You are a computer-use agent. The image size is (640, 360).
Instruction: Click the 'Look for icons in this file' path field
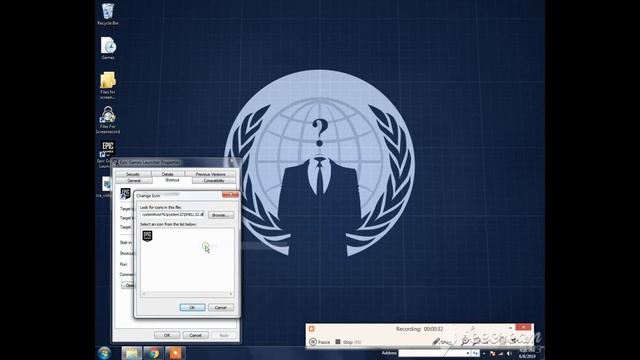[172, 214]
